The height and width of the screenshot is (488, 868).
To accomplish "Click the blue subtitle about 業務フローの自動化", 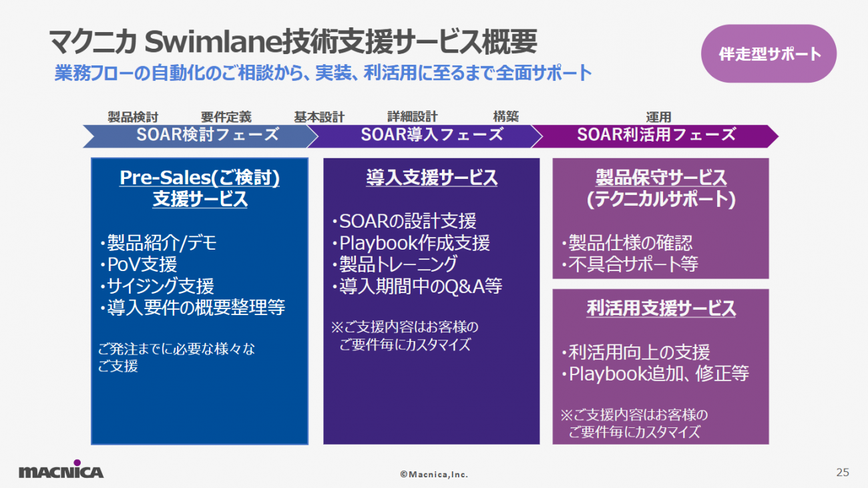I will click(323, 73).
